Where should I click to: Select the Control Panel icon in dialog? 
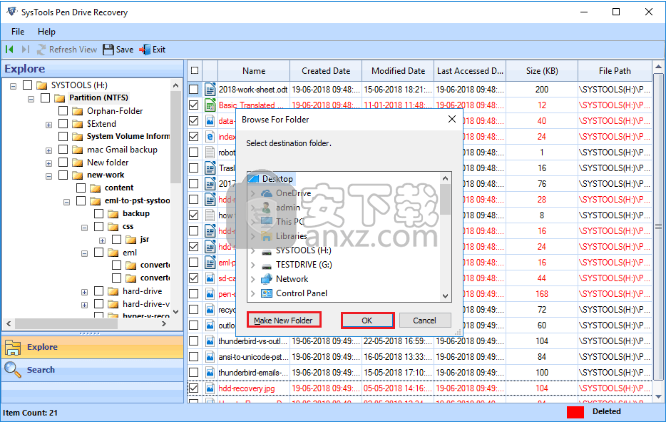[x=267, y=294]
